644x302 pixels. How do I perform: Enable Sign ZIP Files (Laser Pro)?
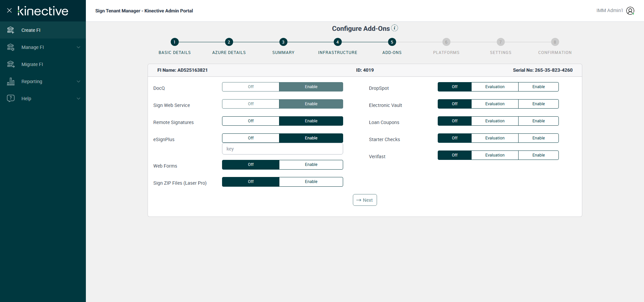pos(311,182)
